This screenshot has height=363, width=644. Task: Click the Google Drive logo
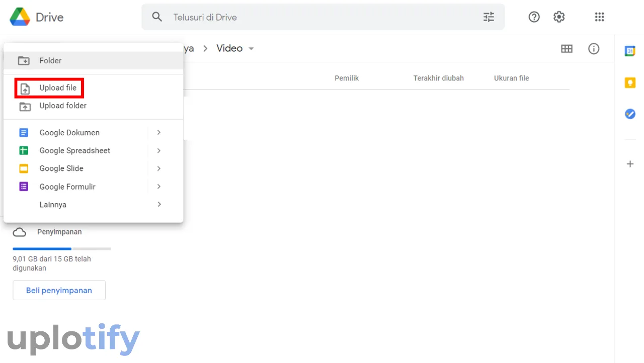click(20, 17)
